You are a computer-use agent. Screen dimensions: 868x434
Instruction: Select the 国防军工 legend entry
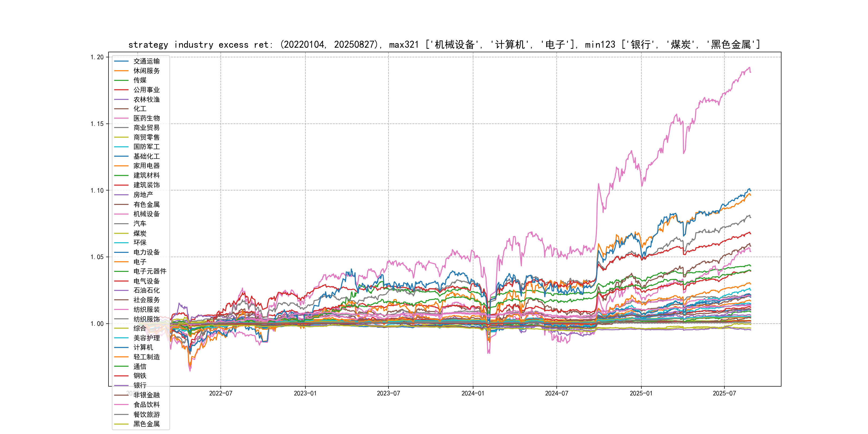coord(146,147)
